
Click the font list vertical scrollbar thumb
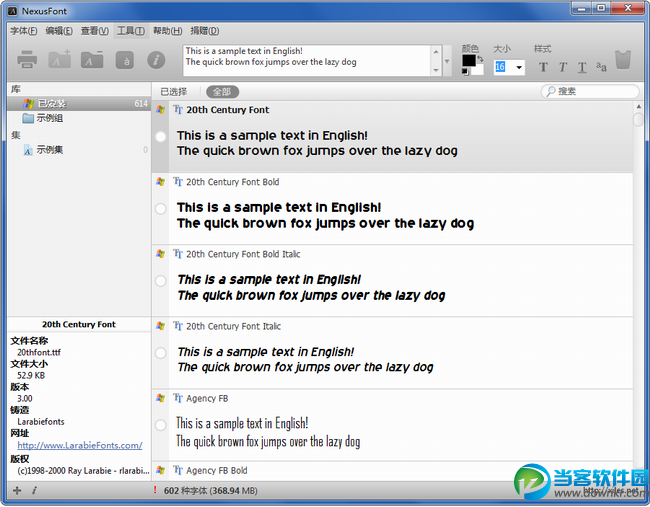638,119
